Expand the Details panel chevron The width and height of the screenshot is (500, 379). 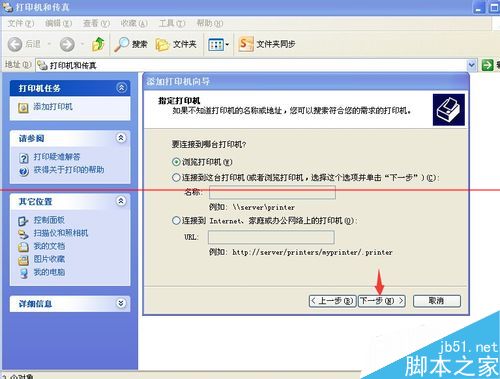[x=121, y=303]
